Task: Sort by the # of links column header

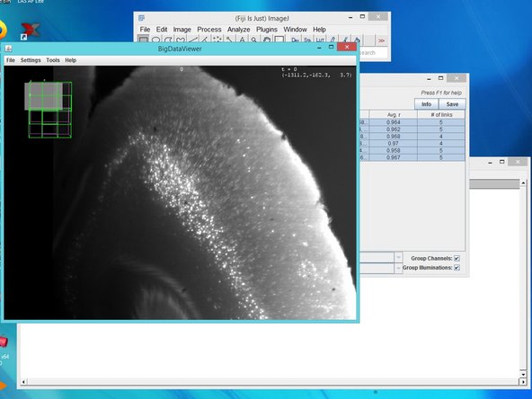Action: click(441, 115)
